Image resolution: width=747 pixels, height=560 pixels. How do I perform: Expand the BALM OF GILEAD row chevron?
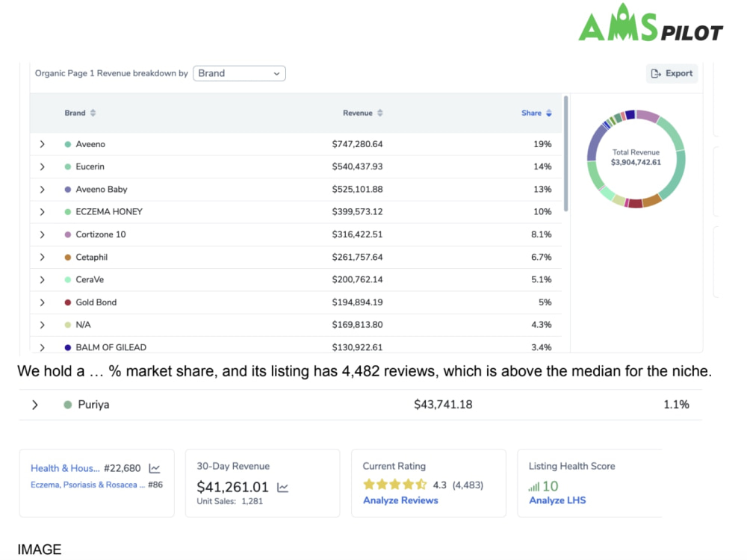[42, 348]
